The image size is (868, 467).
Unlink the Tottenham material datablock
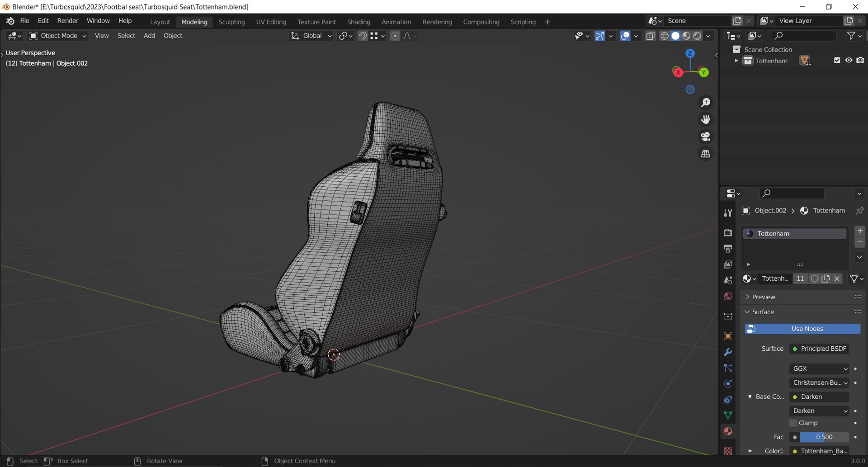pyautogui.click(x=837, y=278)
